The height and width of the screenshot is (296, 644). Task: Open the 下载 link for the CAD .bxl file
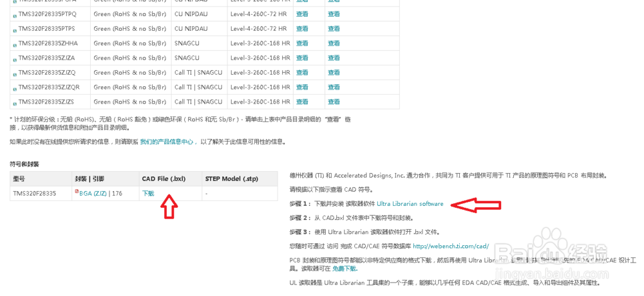pos(148,193)
